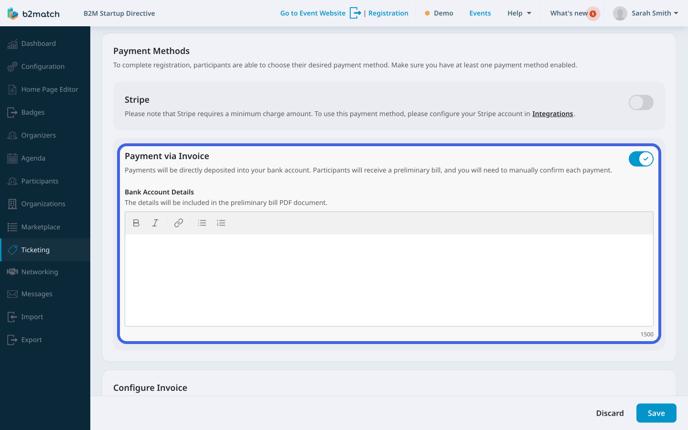Apply italic formatting in bank details editor
The height and width of the screenshot is (430, 688).
click(155, 223)
